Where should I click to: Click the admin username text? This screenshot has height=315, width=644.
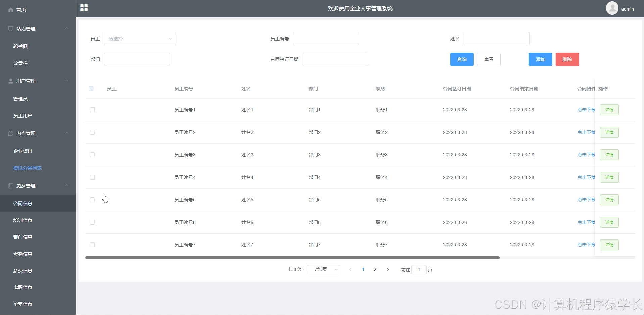pos(627,9)
